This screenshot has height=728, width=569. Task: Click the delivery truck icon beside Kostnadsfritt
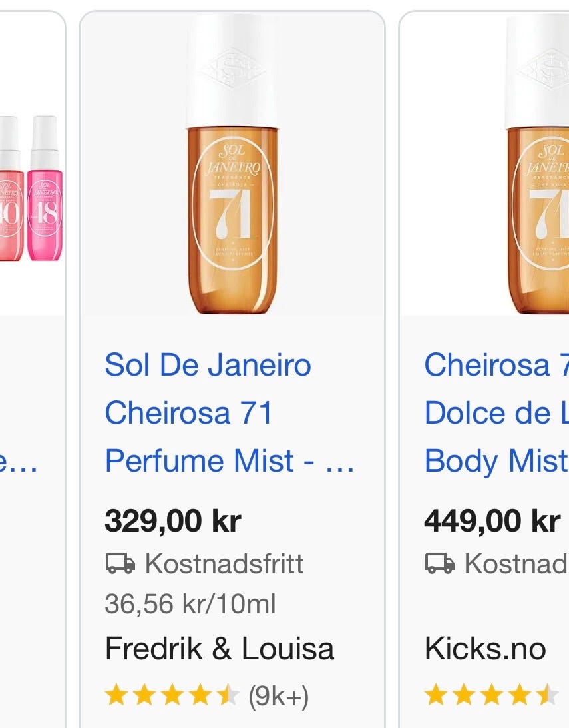pos(120,563)
